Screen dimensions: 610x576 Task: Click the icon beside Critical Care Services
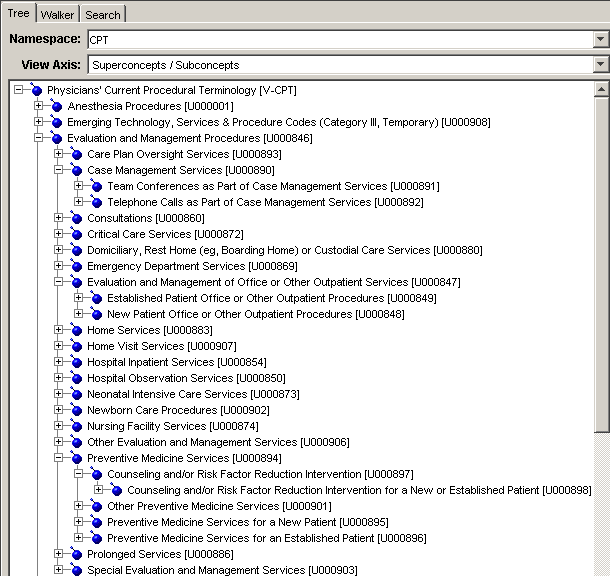77,234
